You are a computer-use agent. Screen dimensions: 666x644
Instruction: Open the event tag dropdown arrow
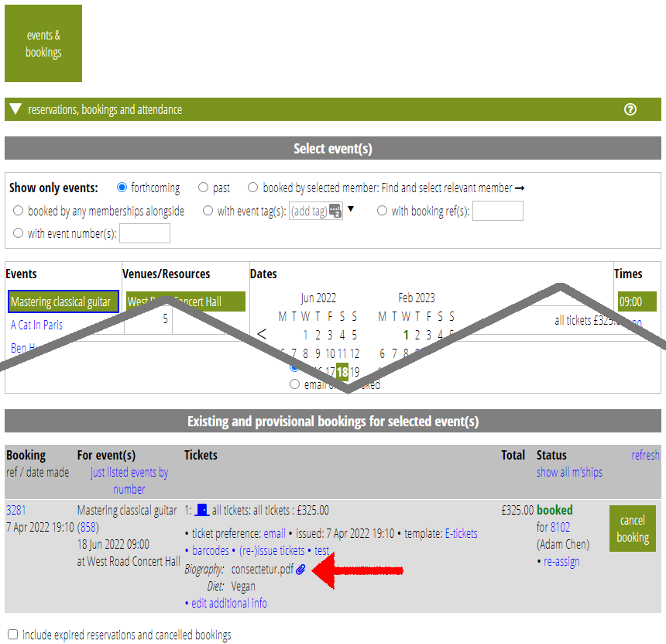coord(351,208)
